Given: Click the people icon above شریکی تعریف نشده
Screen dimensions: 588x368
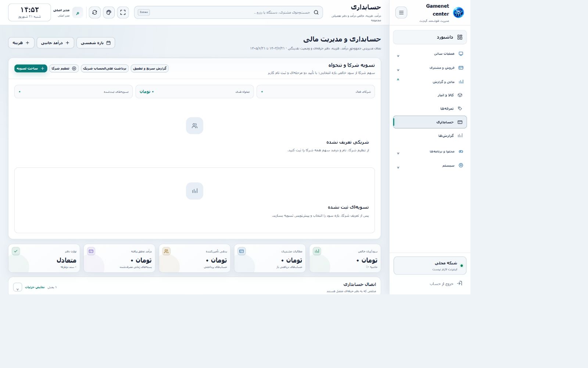Looking at the screenshot, I should pyautogui.click(x=194, y=126).
